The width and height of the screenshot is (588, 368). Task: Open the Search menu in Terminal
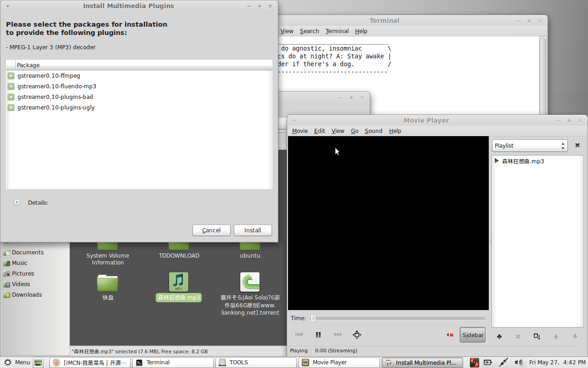309,31
